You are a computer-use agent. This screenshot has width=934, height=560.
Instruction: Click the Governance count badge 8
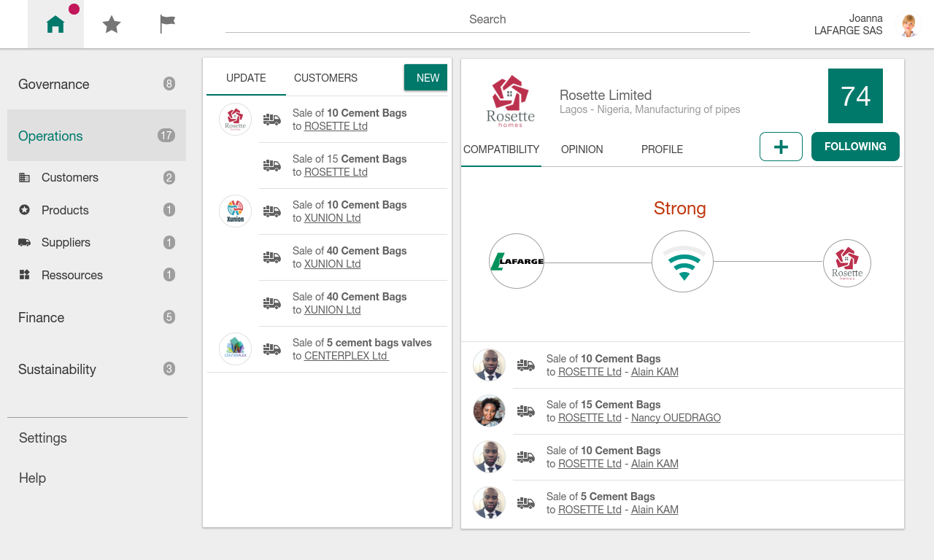point(169,84)
